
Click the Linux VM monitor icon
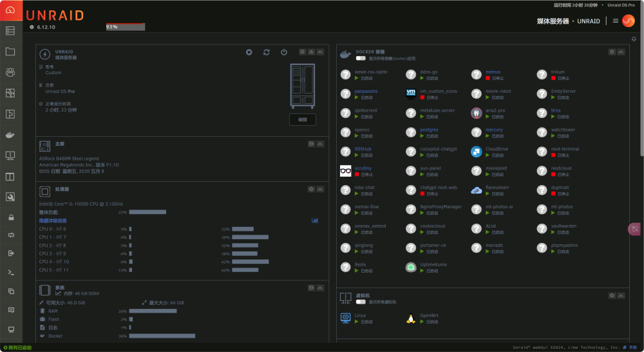click(345, 318)
